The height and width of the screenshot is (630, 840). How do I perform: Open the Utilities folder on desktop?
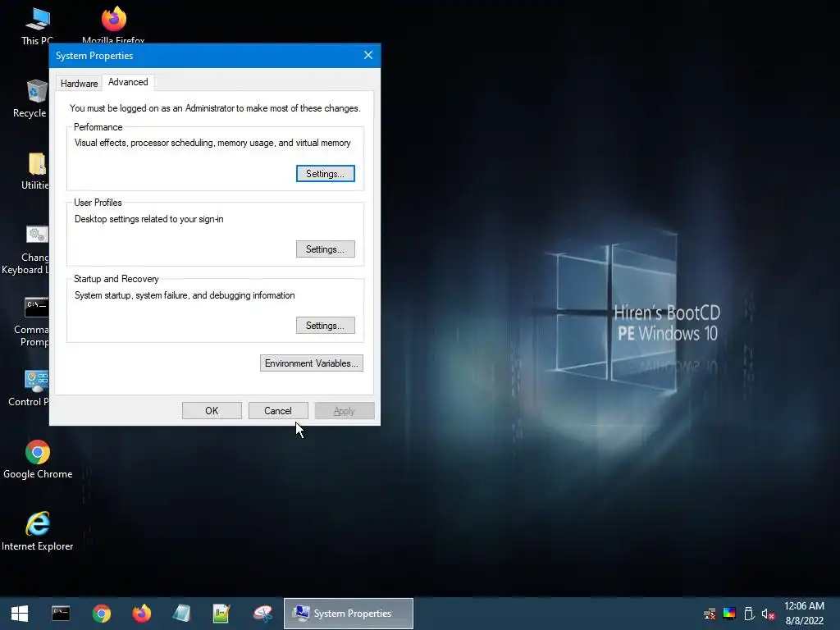(x=35, y=171)
